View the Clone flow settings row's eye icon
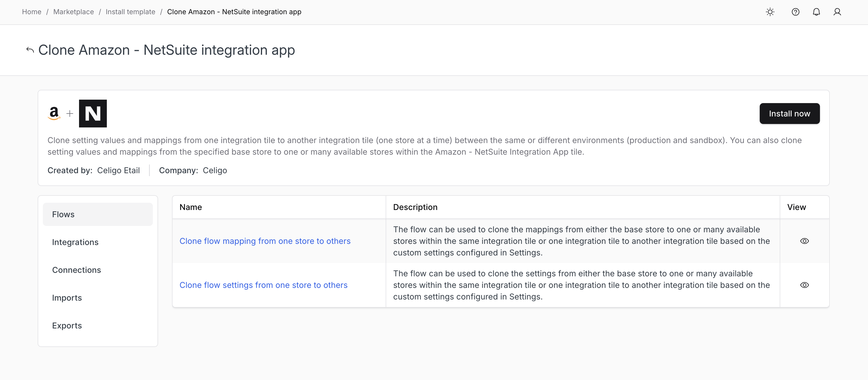 [x=804, y=285]
